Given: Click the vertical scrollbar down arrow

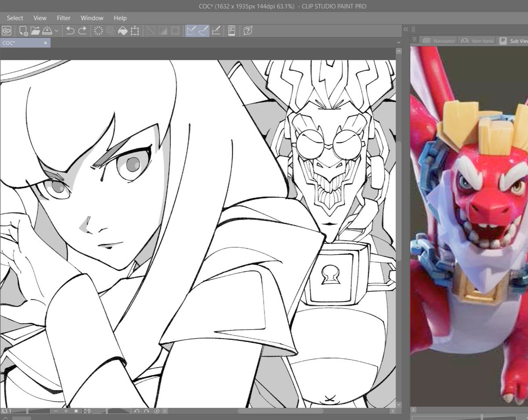Looking at the screenshot, I should pos(399,404).
